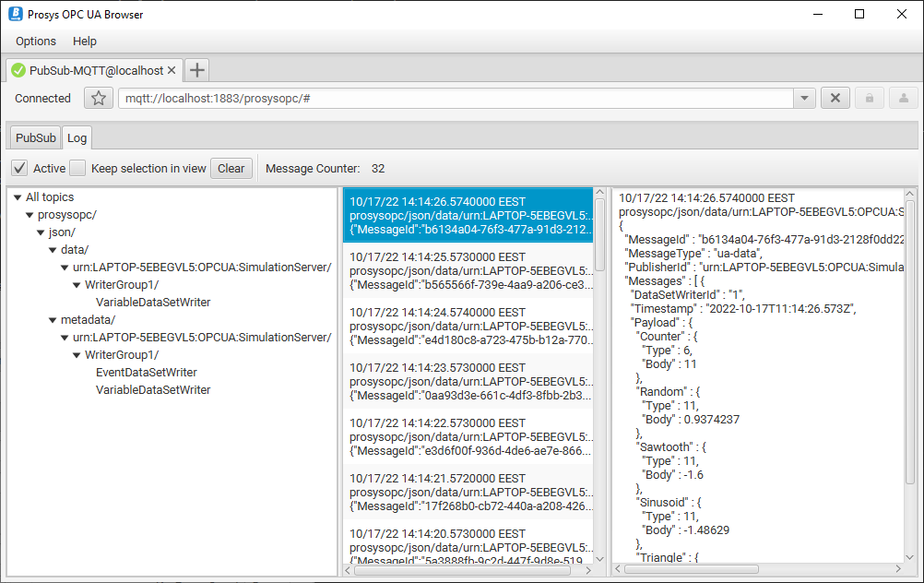924x583 pixels.
Task: Select the 14:14:25.573 message entry
Action: point(468,270)
